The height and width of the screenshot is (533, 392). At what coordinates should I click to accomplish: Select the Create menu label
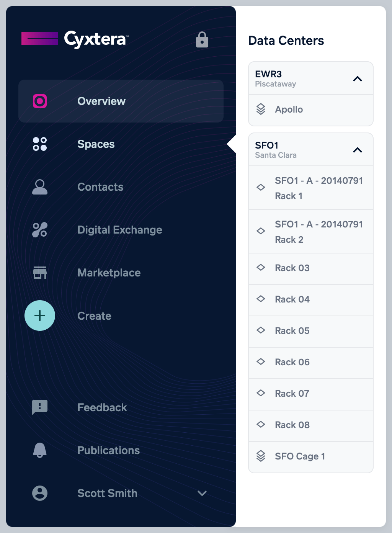(95, 316)
